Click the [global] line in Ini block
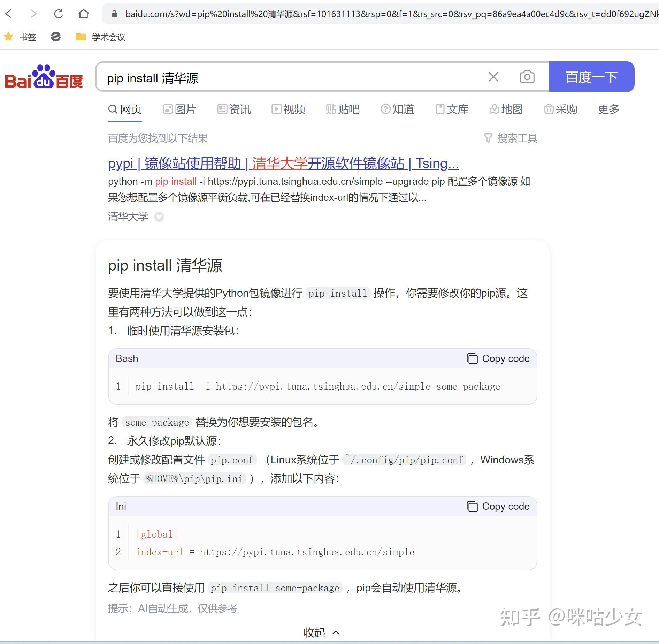 157,534
